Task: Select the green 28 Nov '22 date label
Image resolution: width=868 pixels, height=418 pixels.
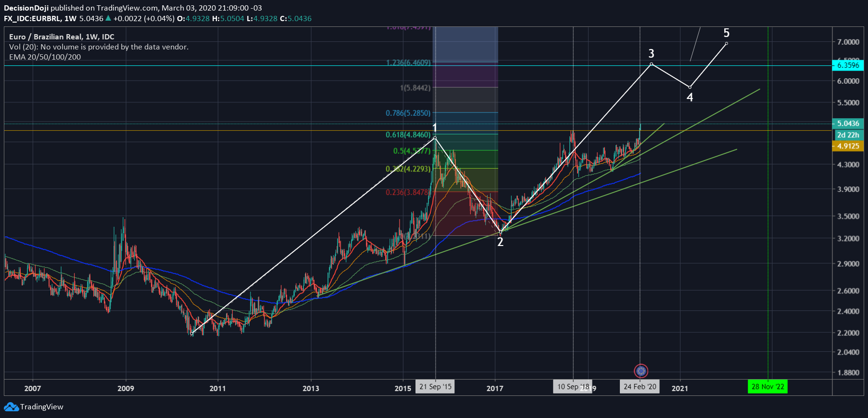Action: click(x=768, y=387)
